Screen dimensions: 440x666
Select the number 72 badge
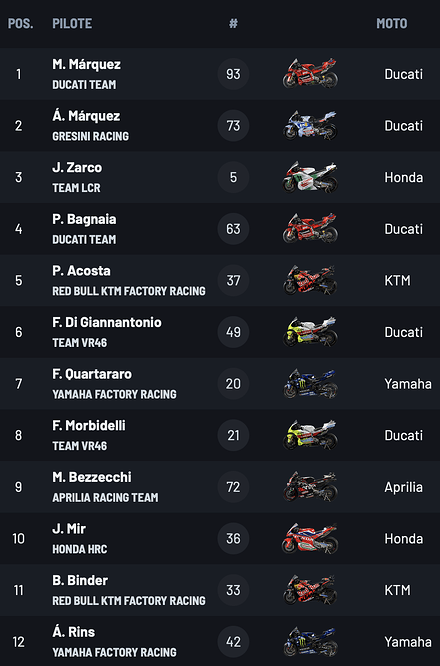point(233,487)
